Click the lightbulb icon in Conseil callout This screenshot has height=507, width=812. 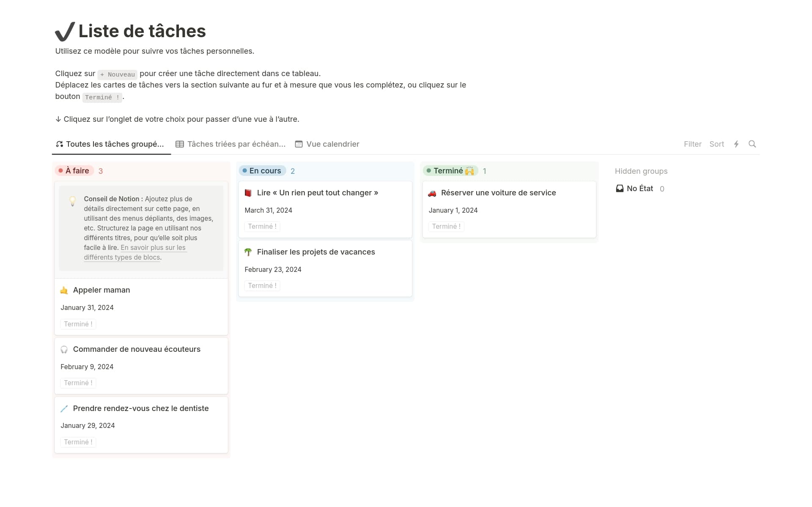tap(73, 201)
